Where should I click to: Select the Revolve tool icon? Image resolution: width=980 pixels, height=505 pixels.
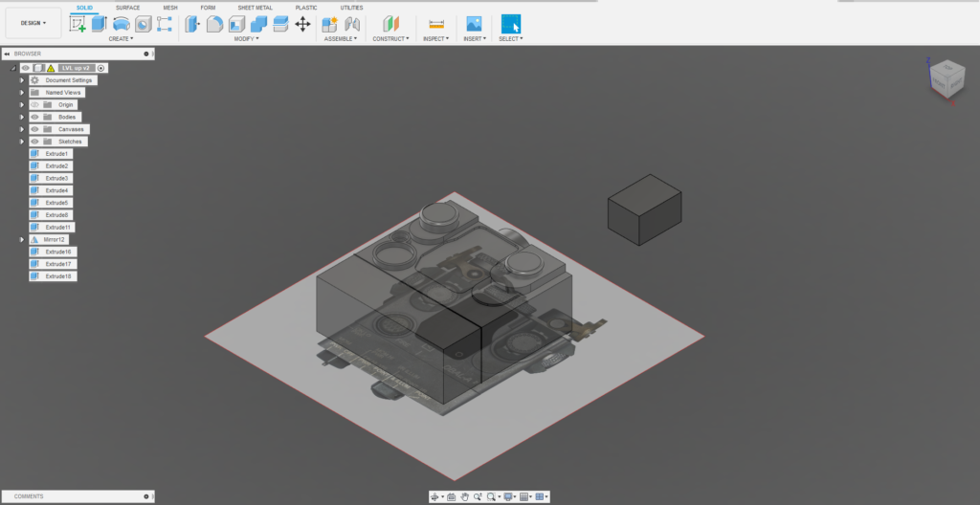pos(122,24)
